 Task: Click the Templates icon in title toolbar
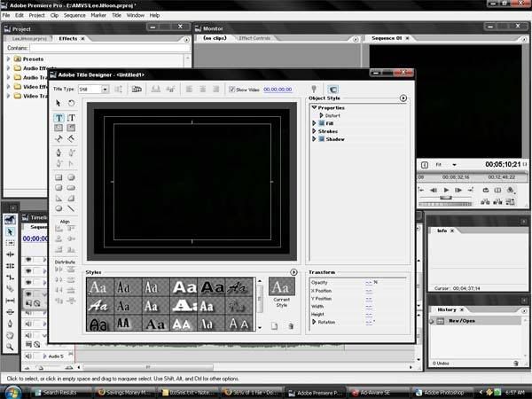[x=137, y=89]
